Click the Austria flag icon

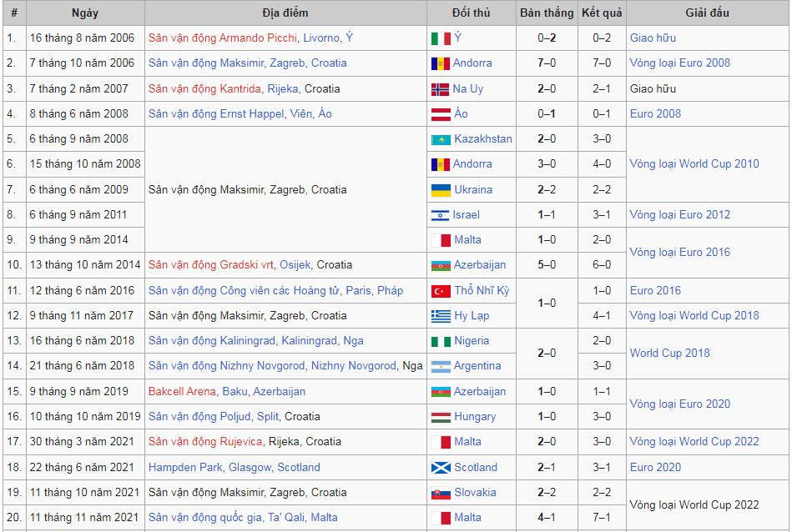pyautogui.click(x=440, y=113)
